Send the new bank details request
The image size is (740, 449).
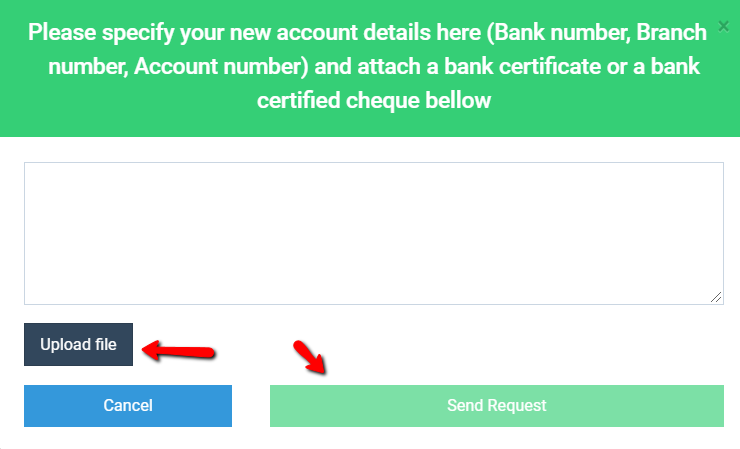tap(496, 406)
